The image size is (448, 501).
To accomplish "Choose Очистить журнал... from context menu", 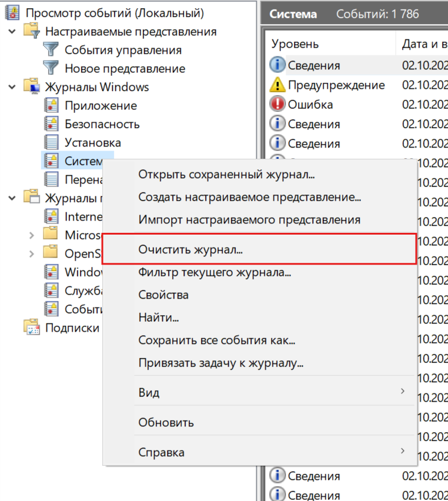I will pyautogui.click(x=190, y=249).
